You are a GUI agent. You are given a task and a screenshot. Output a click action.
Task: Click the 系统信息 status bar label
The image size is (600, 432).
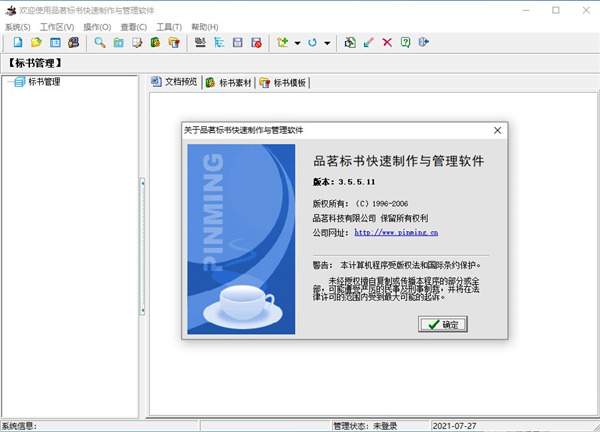tap(19, 426)
